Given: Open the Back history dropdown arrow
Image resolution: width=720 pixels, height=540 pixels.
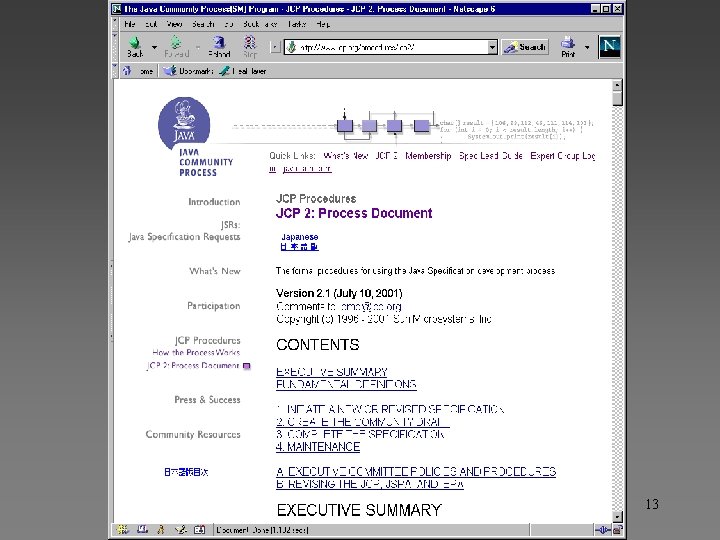Looking at the screenshot, I should click(154, 47).
